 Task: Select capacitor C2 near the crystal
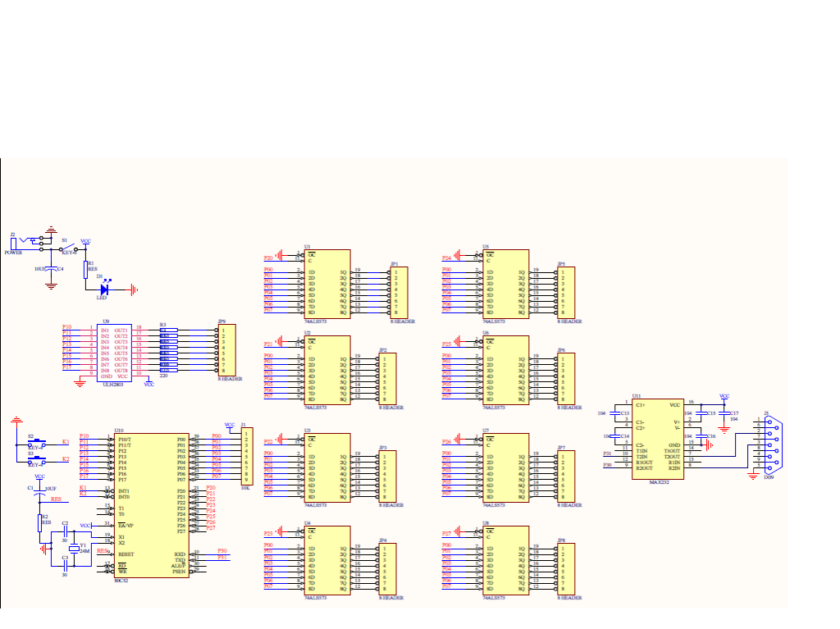(x=64, y=532)
